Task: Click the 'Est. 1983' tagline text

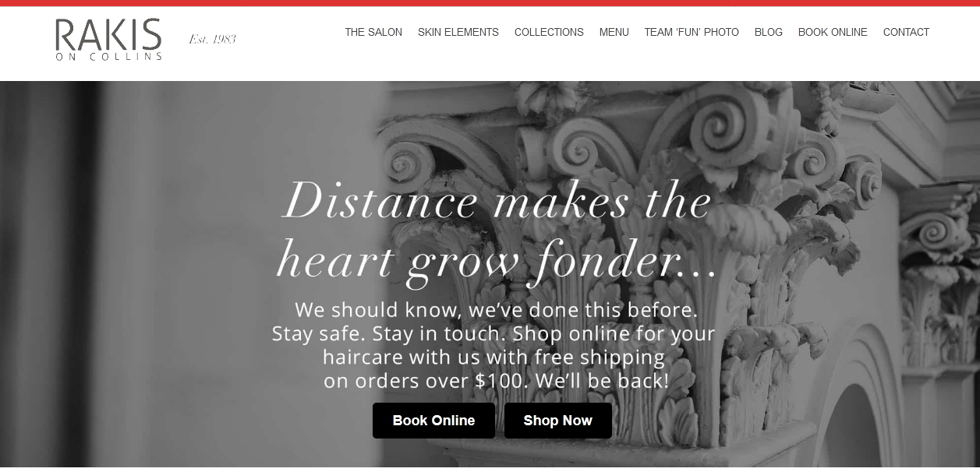Action: pos(212,39)
